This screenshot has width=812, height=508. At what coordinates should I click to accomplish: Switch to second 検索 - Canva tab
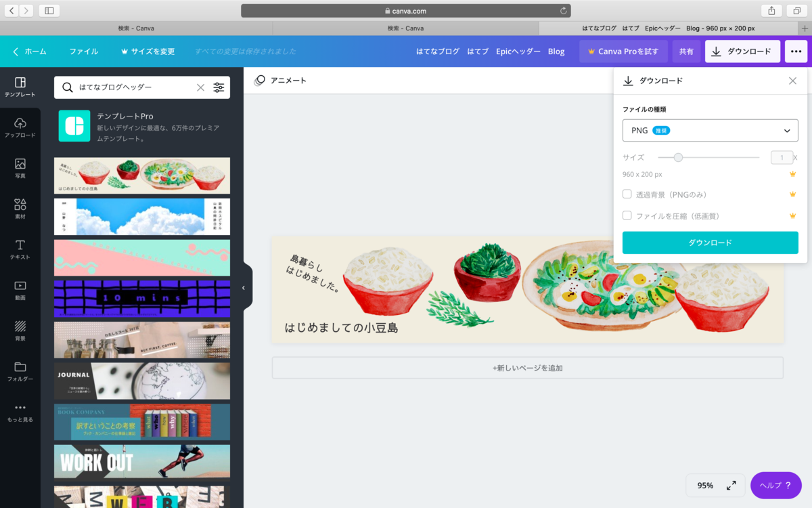tap(405, 28)
